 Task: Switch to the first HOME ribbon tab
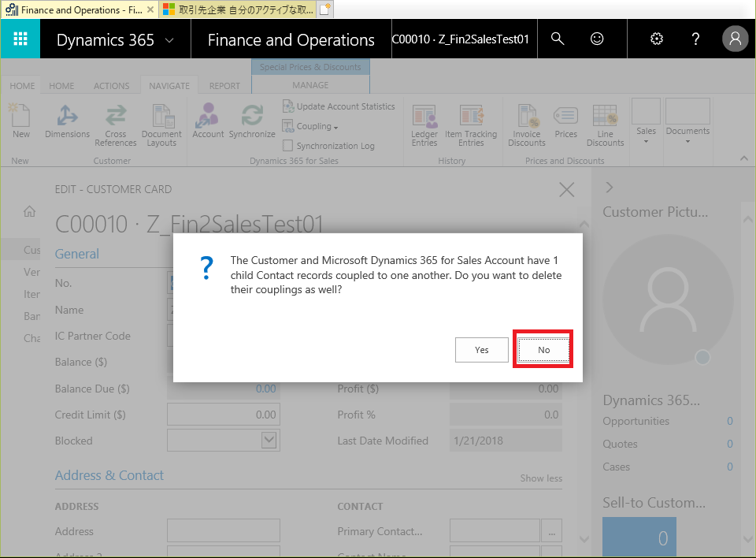22,86
